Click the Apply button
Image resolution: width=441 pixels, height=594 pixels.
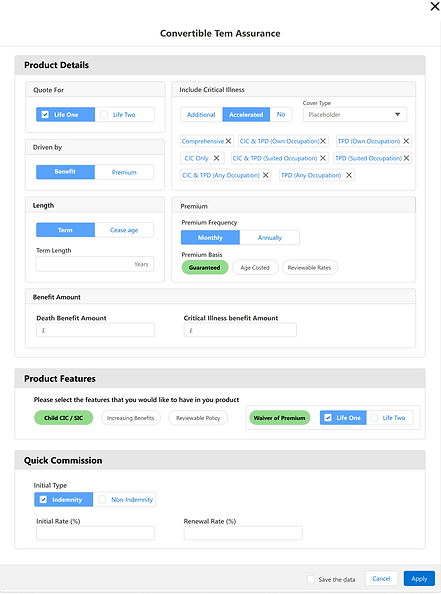pyautogui.click(x=419, y=578)
